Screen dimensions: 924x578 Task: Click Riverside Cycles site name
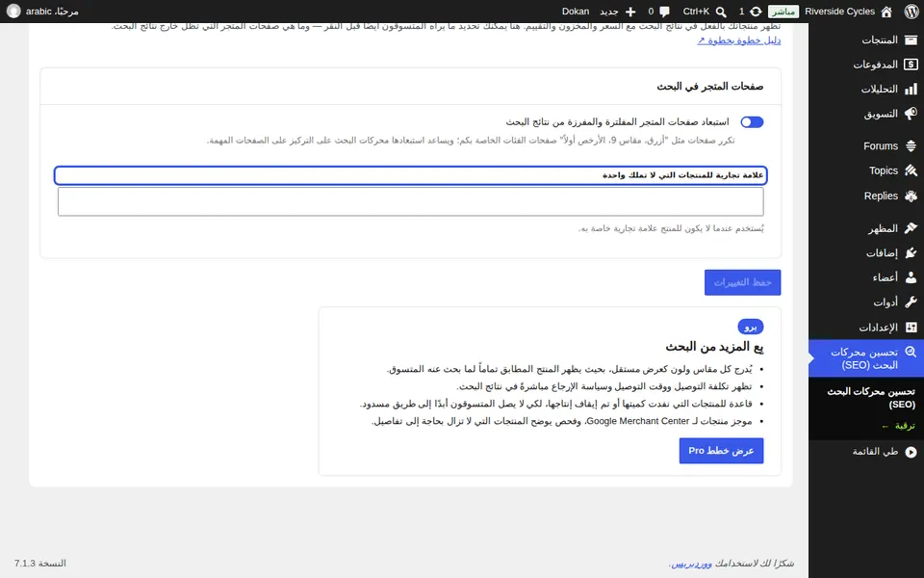pyautogui.click(x=839, y=12)
